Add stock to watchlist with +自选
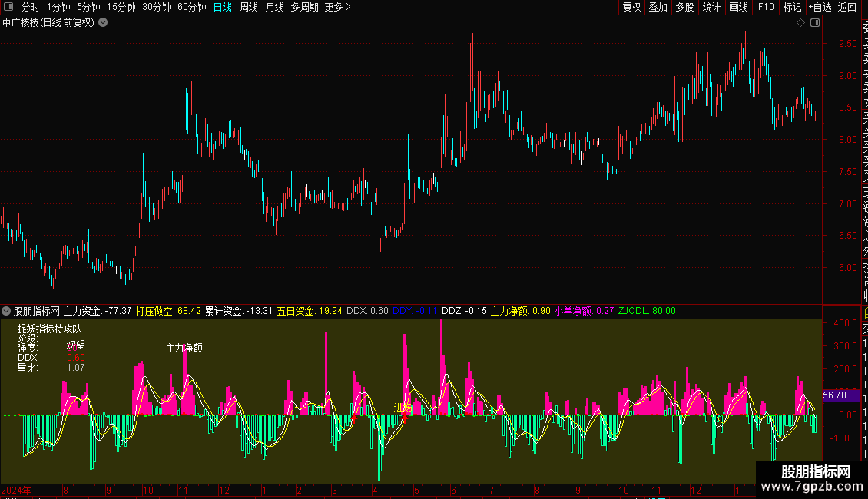Screen dimensions: 868x499 tap(820, 8)
